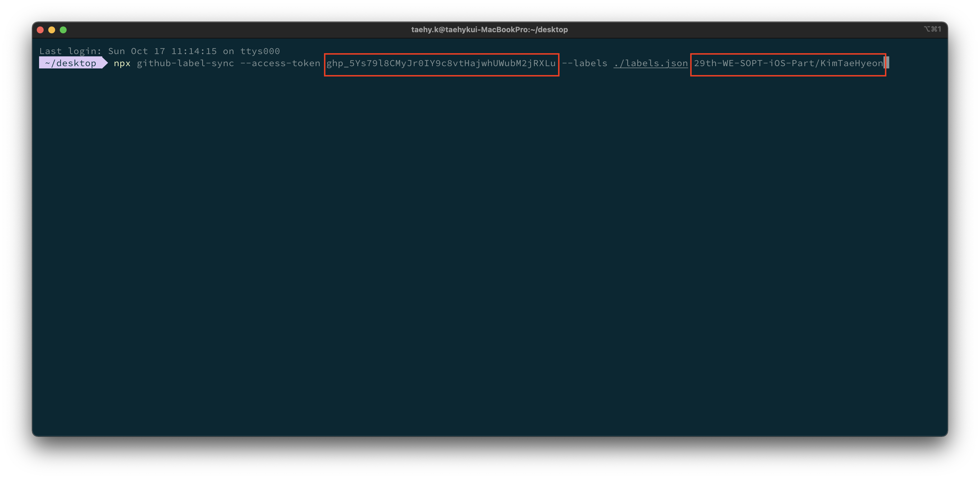The image size is (980, 479).
Task: Click the red close window button
Action: coord(40,30)
